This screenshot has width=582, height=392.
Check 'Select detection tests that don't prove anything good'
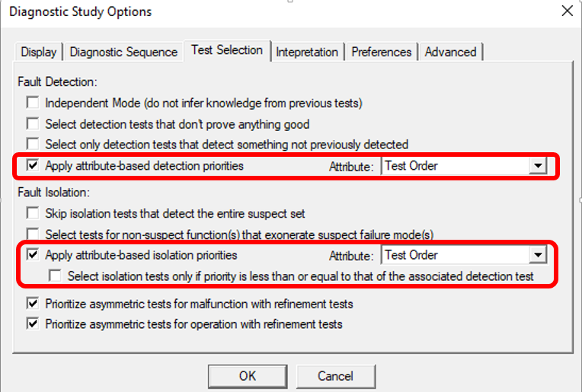coord(33,123)
